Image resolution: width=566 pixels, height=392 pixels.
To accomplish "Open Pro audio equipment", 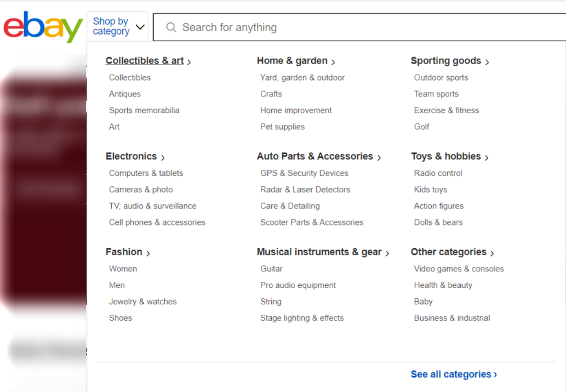I will [298, 285].
